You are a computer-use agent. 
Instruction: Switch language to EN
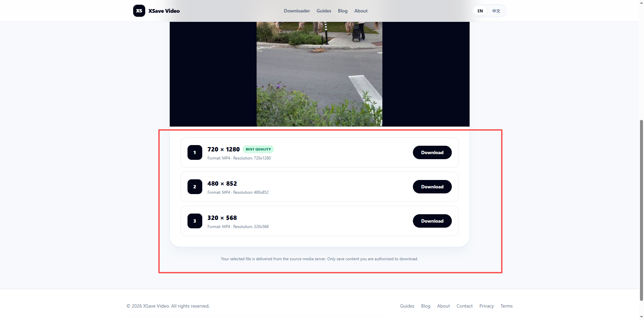tap(480, 11)
